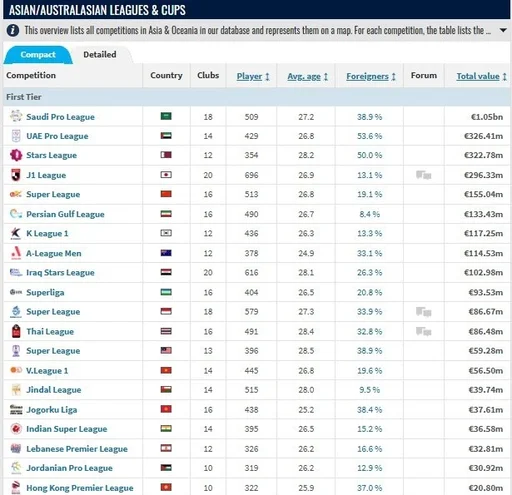Click the 38.9 % foreigners value for Saudi Pro League

pyautogui.click(x=369, y=117)
